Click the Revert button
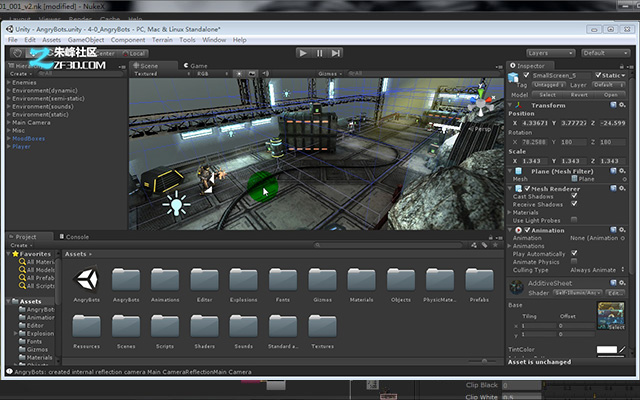Viewport: 640px width, 400px height. pos(579,95)
